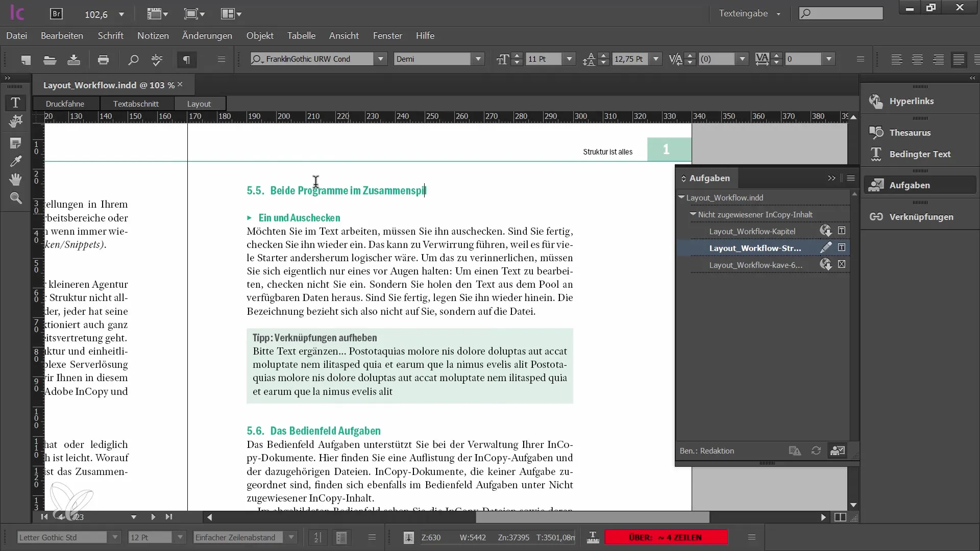Open the font family dropdown FranklinGothic URW Cond
This screenshot has height=551, width=980.
(x=380, y=59)
